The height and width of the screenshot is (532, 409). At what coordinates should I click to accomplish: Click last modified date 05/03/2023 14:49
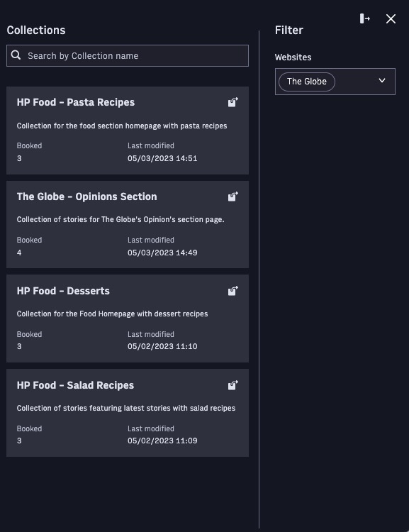(162, 253)
